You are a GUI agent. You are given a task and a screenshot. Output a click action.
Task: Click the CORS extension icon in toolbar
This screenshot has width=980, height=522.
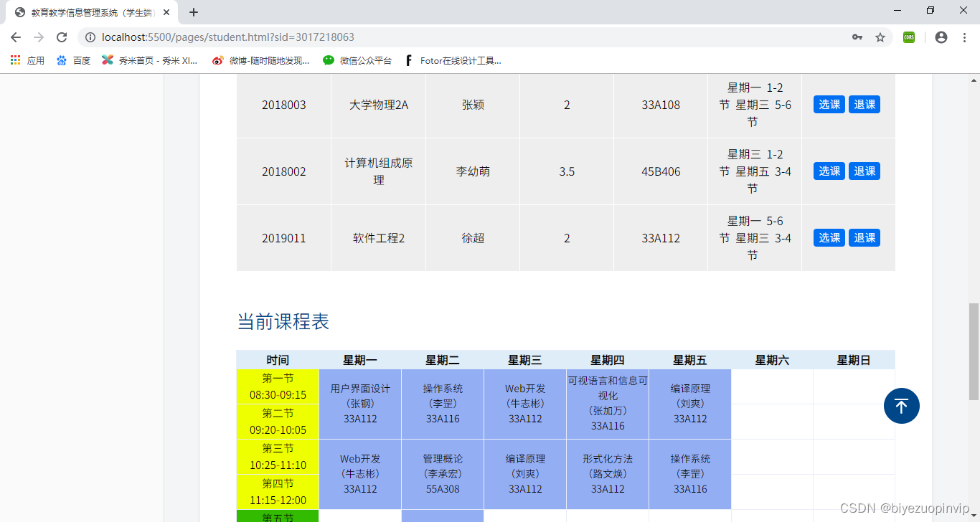click(x=908, y=37)
